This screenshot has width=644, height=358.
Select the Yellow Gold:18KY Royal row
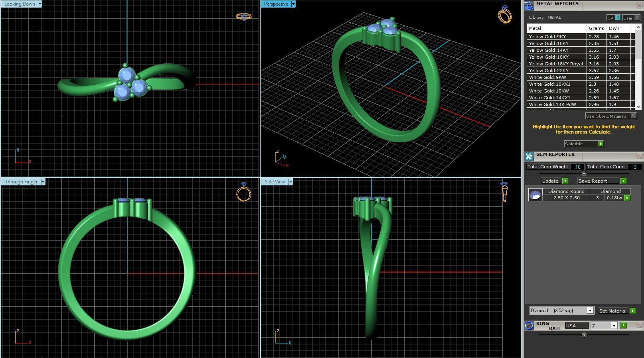[x=581, y=63]
